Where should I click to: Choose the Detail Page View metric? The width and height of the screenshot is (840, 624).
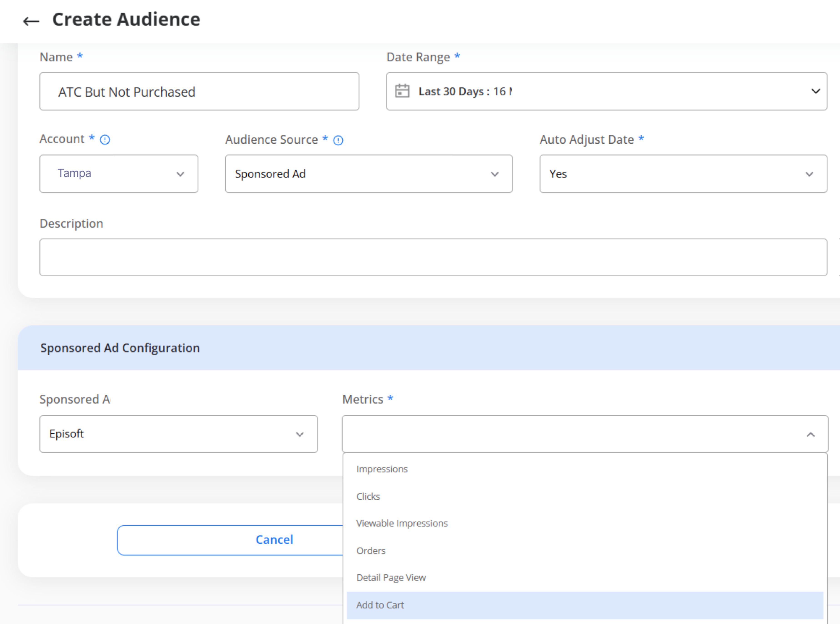(x=391, y=578)
